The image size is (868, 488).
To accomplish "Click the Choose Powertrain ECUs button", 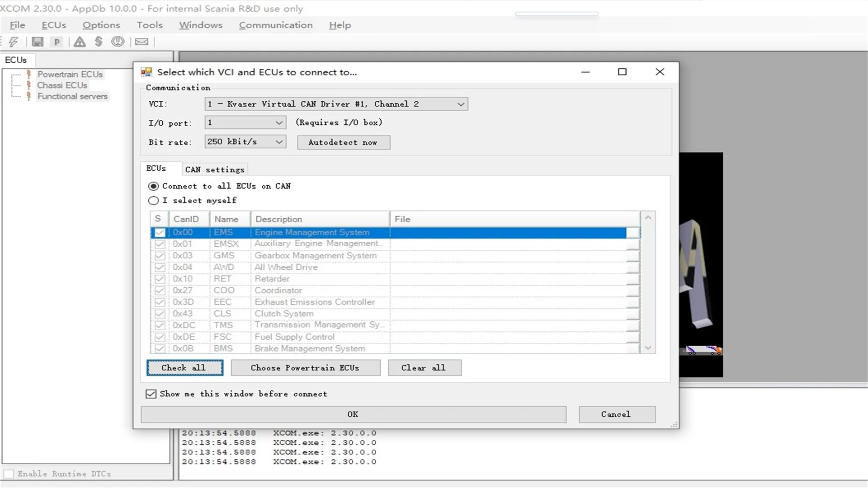I will [305, 368].
